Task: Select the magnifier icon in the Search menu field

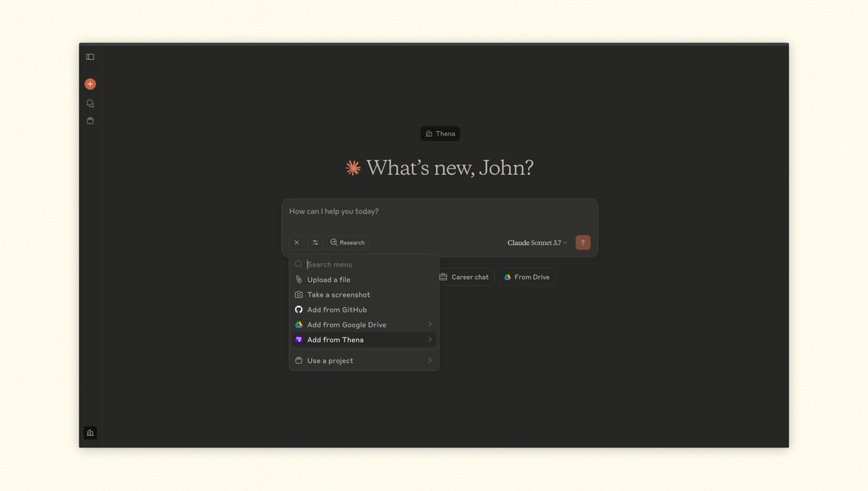Action: pyautogui.click(x=299, y=265)
